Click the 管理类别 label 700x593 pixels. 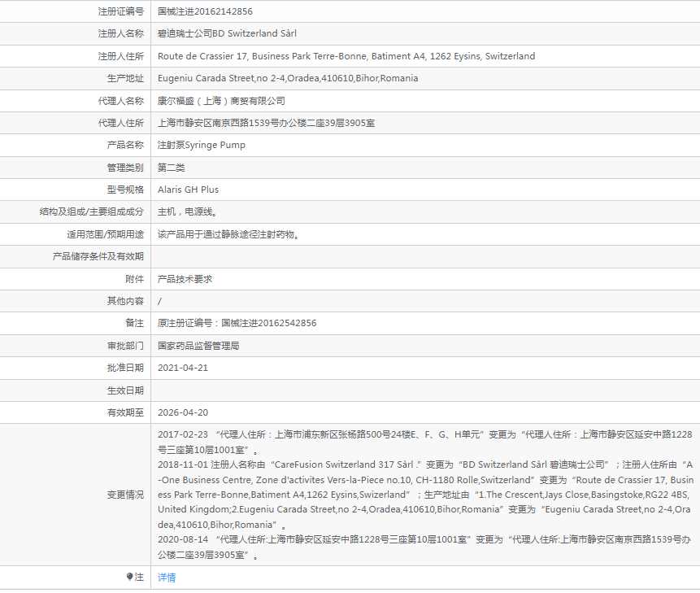[125, 168]
